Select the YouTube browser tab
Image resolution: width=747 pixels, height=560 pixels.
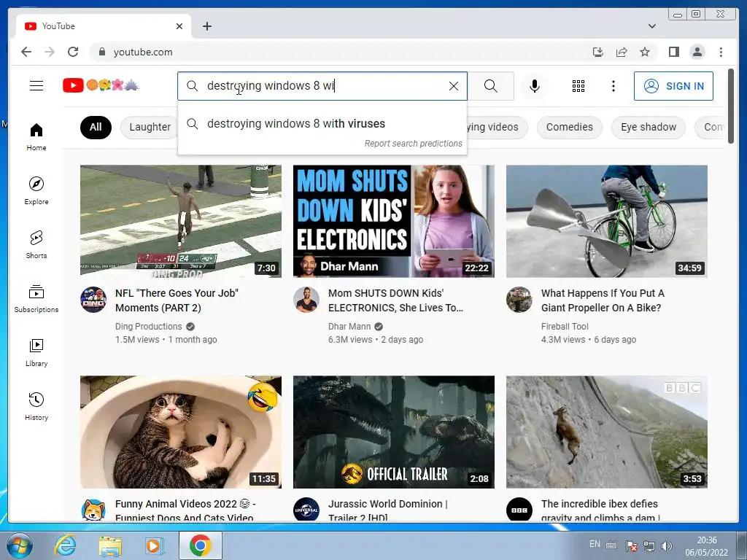pos(104,26)
